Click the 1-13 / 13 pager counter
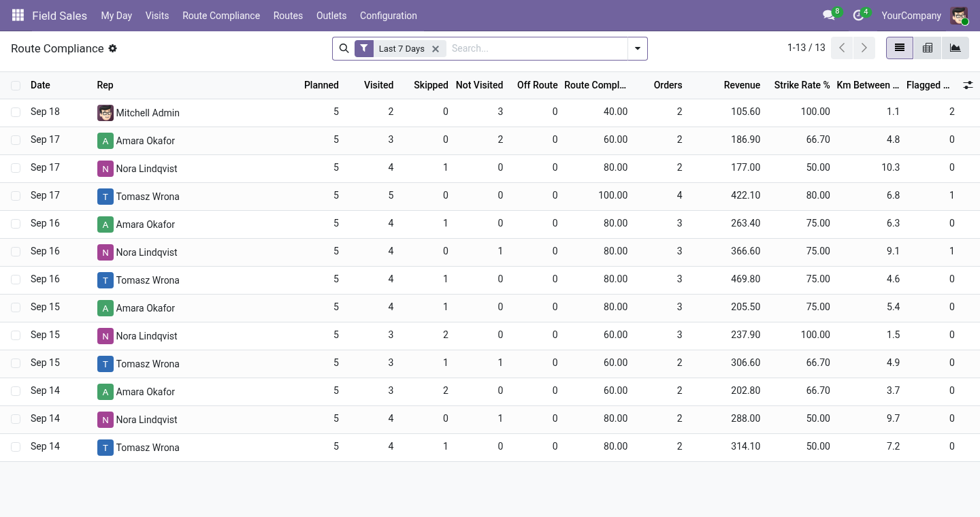This screenshot has height=517, width=980. (806, 48)
